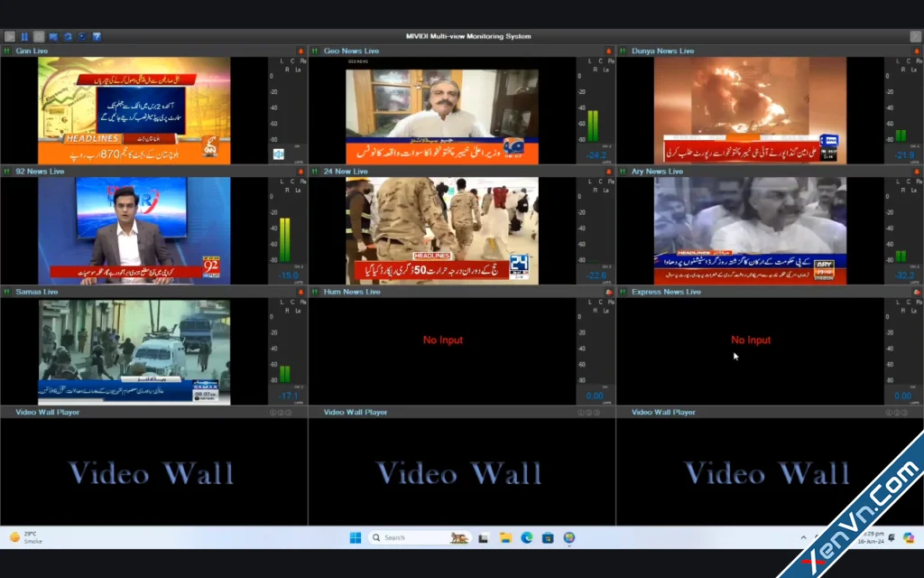Screen dimensions: 924x578
Task: Click the Geo News Live panel title
Action: tap(351, 51)
